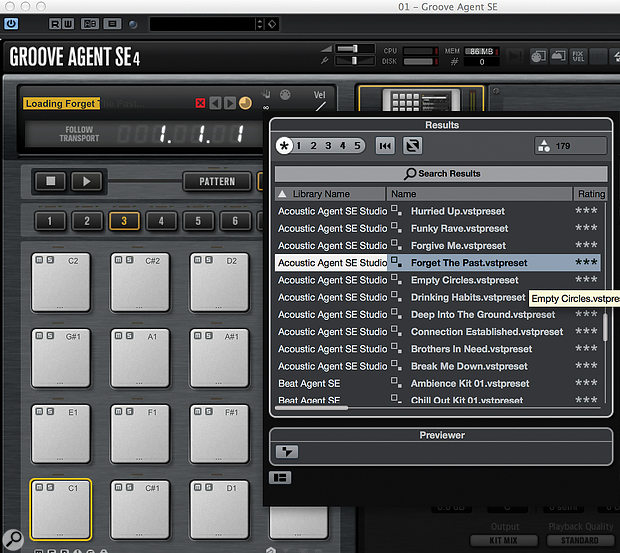
Task: Mute the G#1 pad
Action: point(39,336)
